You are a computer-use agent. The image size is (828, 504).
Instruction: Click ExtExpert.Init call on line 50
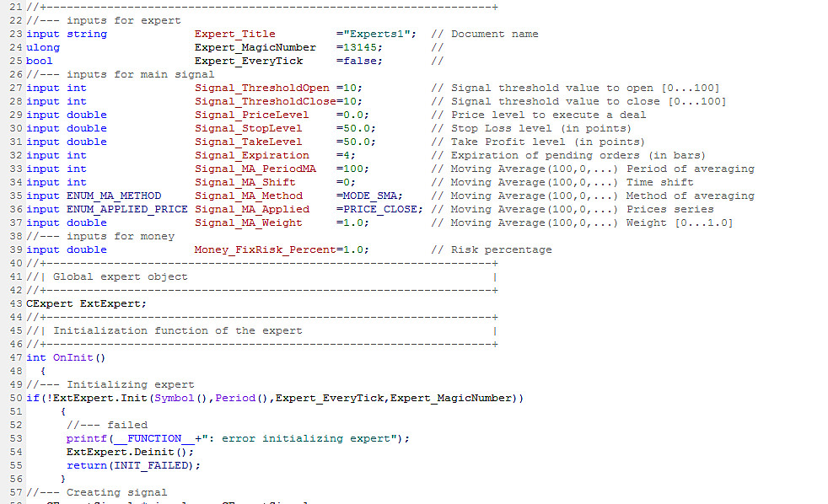[x=99, y=398]
